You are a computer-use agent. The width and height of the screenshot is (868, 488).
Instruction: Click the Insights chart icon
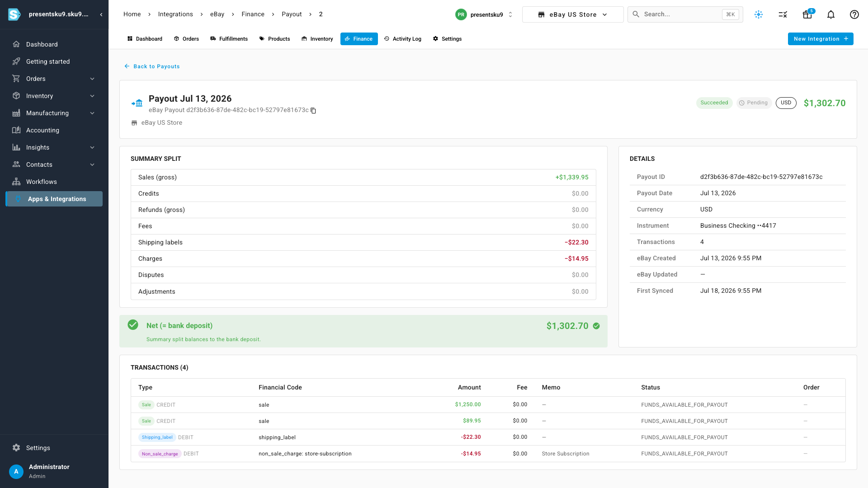pyautogui.click(x=16, y=147)
